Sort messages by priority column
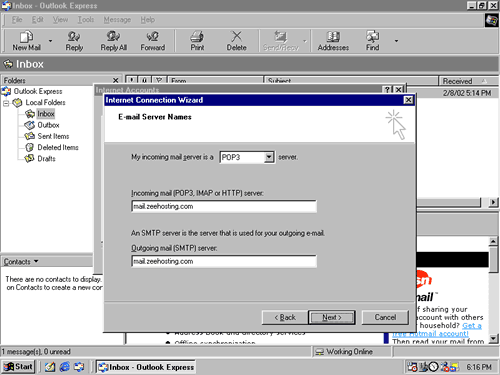This screenshot has width=500, height=375. coord(132,80)
